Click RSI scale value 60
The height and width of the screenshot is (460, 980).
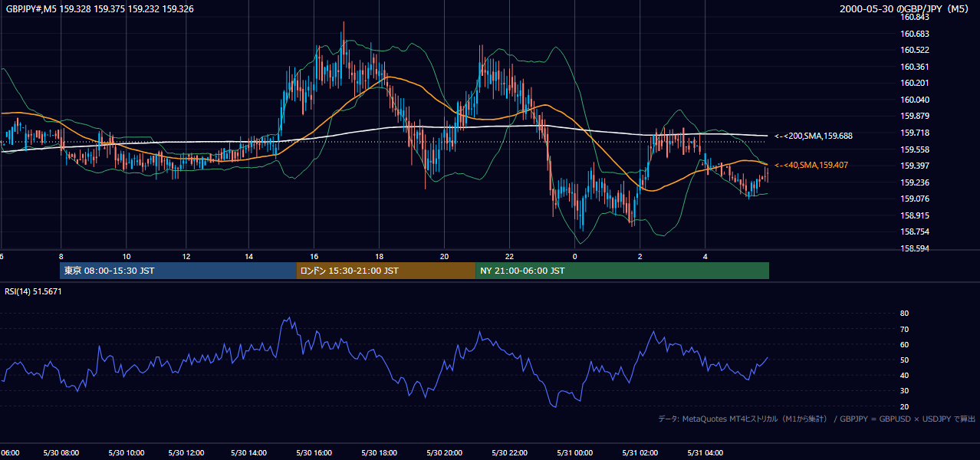click(x=904, y=344)
